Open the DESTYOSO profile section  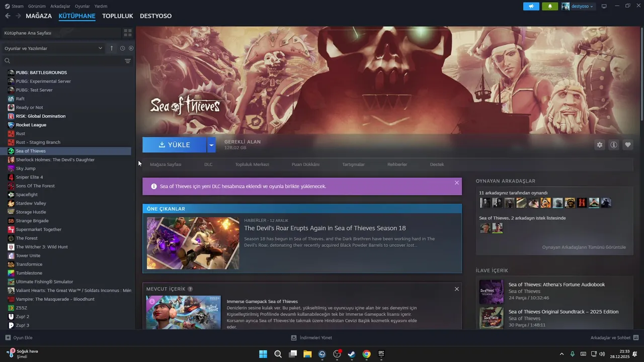(155, 16)
